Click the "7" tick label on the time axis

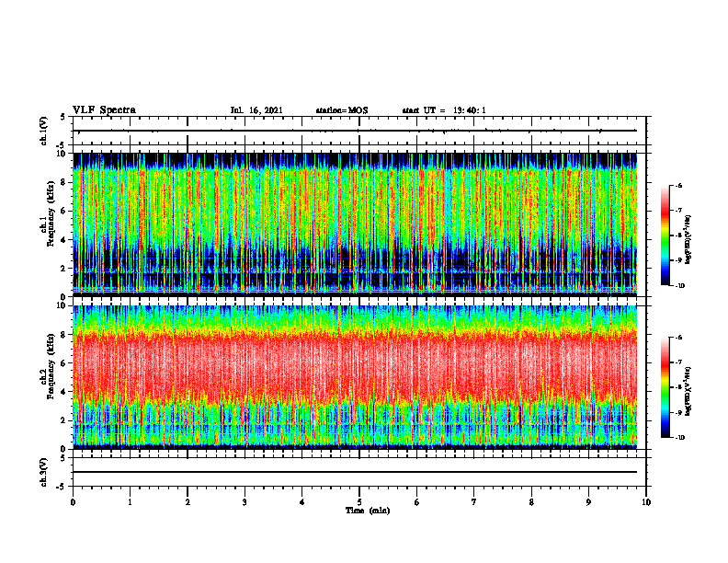[x=474, y=502]
